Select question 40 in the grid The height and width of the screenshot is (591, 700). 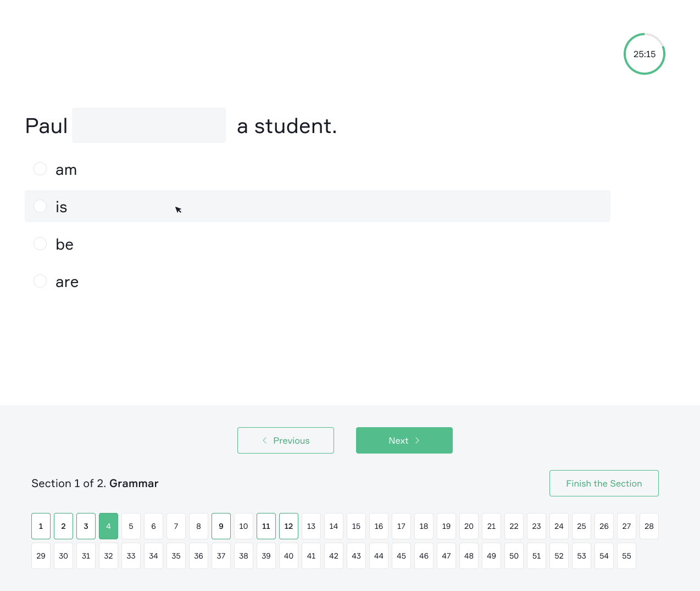coord(289,556)
